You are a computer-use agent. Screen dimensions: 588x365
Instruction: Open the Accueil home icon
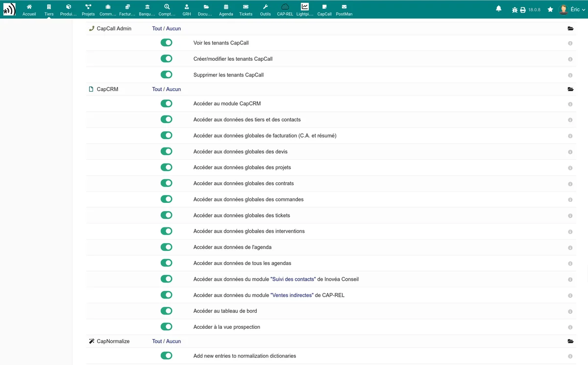pyautogui.click(x=29, y=7)
